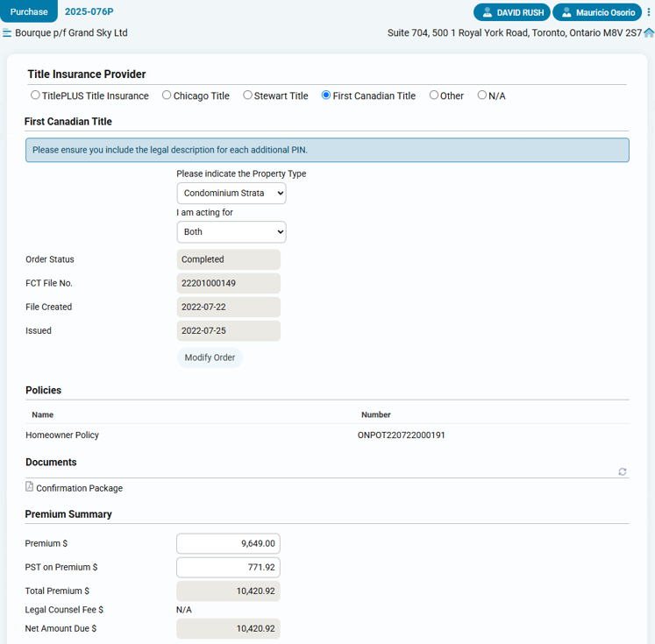Click the Total Premium $ field
The height and width of the screenshot is (644, 655).
click(228, 591)
